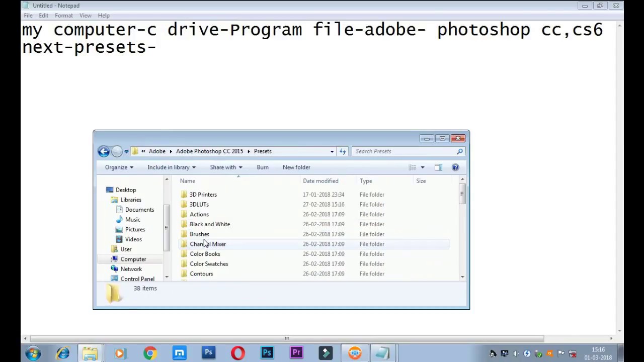Screen dimensions: 644x362
Task: Open Notepad taskbar icon
Action: tap(383, 353)
